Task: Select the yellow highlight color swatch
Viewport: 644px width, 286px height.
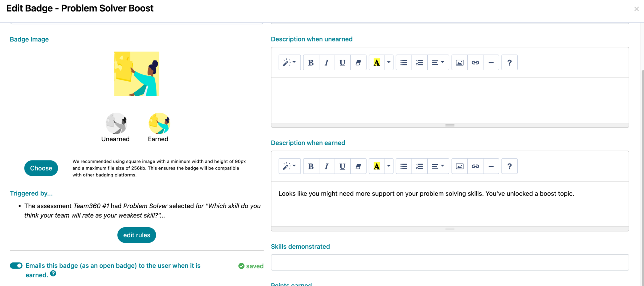Action: (377, 62)
